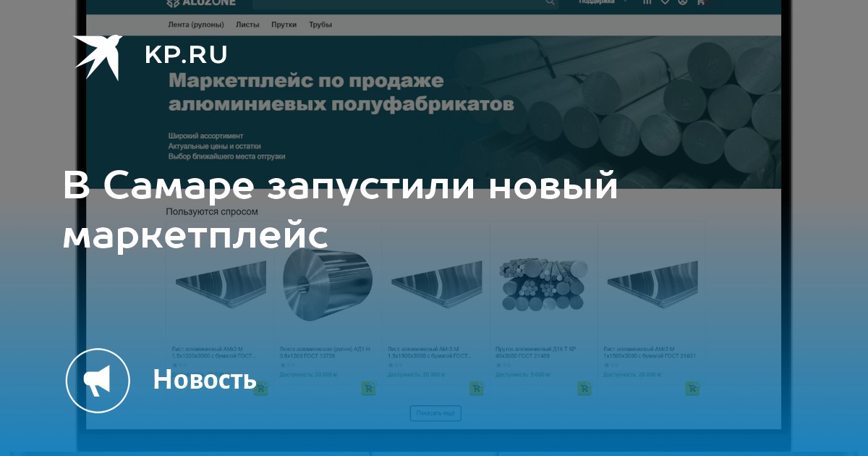Image resolution: width=868 pixels, height=456 pixels.
Task: Open Лист АМг2 М 1x1500x3000 sheet image
Action: (x=651, y=286)
